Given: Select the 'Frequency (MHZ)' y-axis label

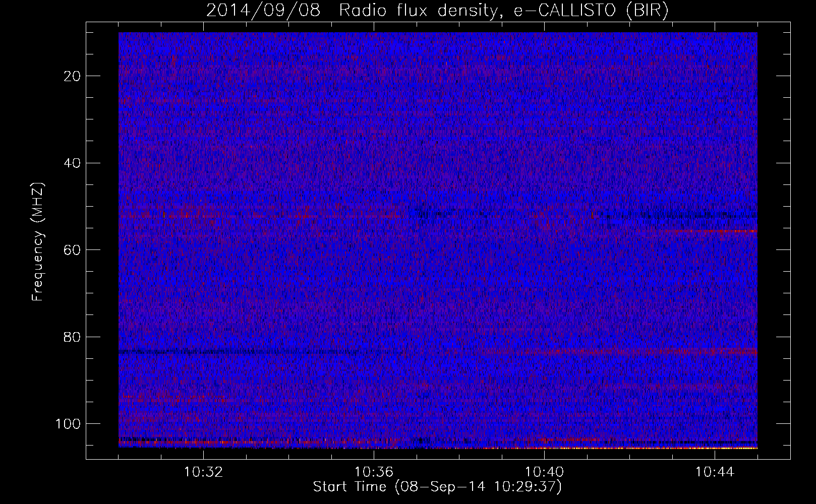Looking at the screenshot, I should pos(38,241).
